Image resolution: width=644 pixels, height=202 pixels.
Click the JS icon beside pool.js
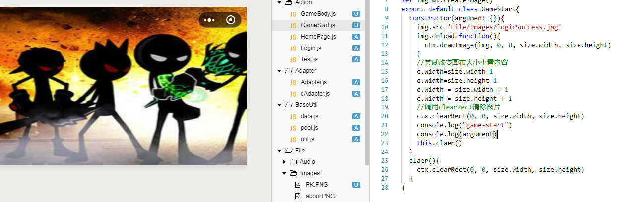pyautogui.click(x=293, y=128)
